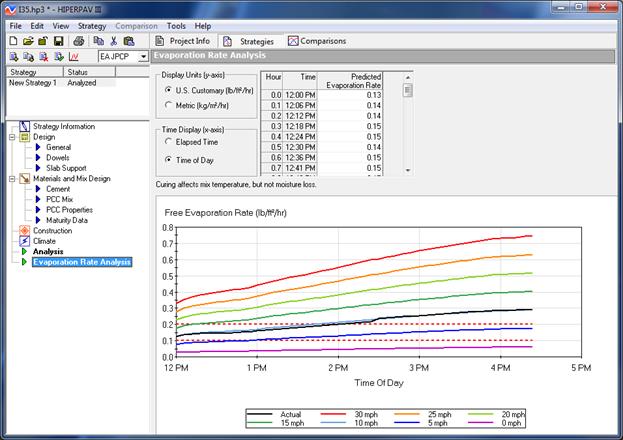Click the Climate lightning icon in tree
Screen dimensions: 623x440
[x=24, y=241]
